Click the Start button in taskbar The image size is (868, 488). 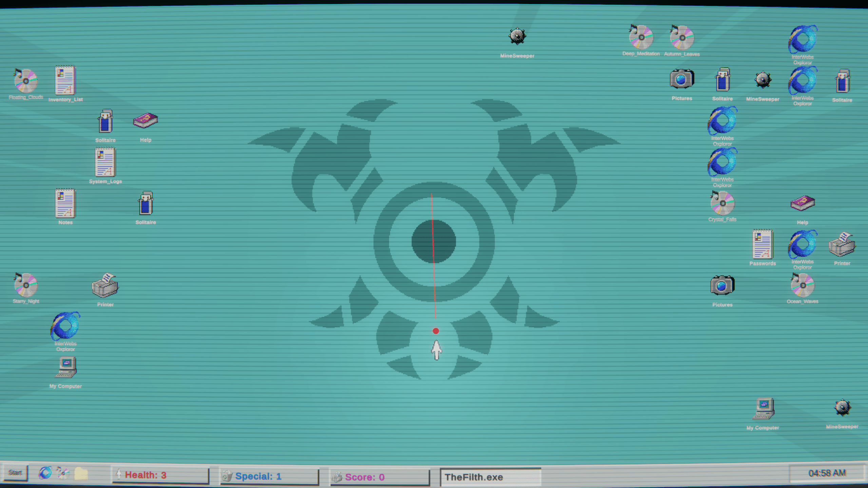[15, 472]
